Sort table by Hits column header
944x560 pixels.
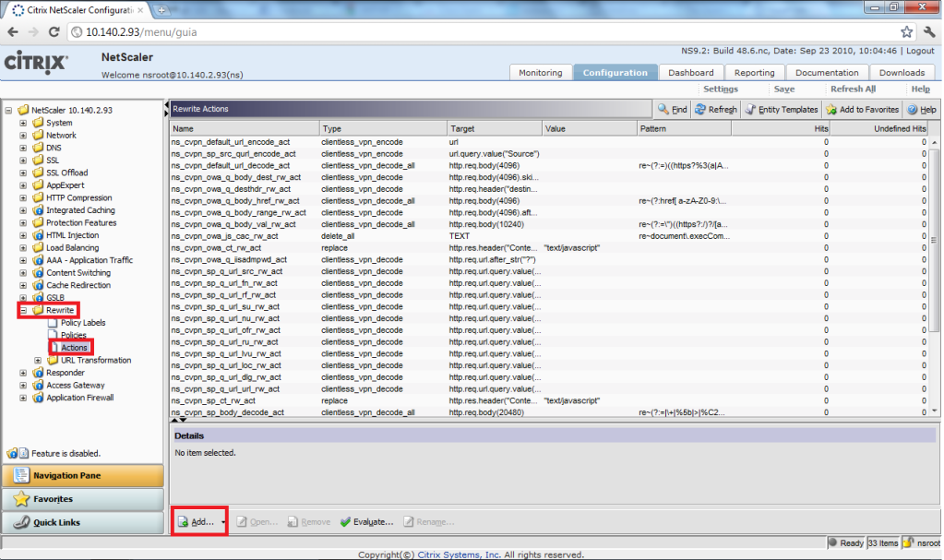(781, 128)
